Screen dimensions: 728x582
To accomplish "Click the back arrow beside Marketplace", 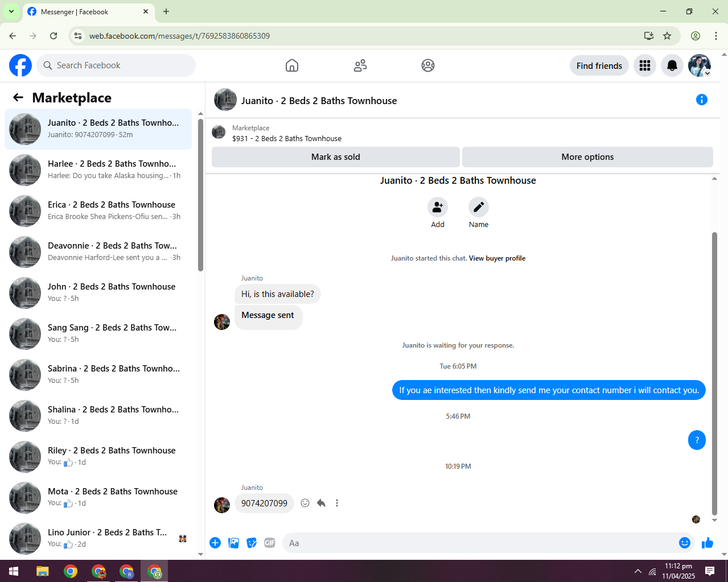I will [18, 97].
